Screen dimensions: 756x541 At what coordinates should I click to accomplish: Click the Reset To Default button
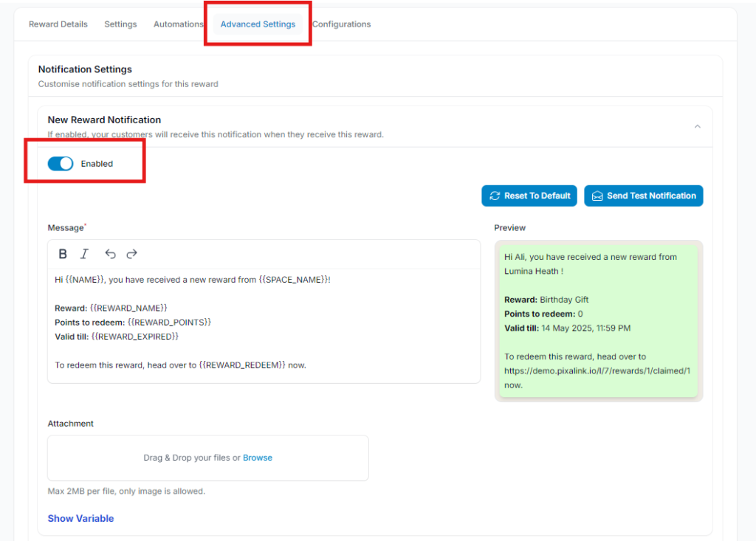coord(529,196)
